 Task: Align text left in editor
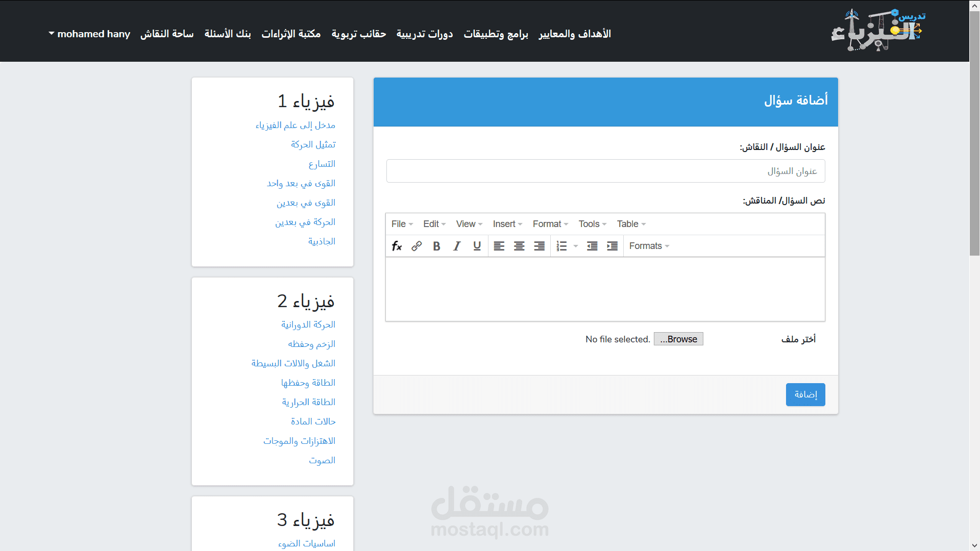click(x=499, y=246)
